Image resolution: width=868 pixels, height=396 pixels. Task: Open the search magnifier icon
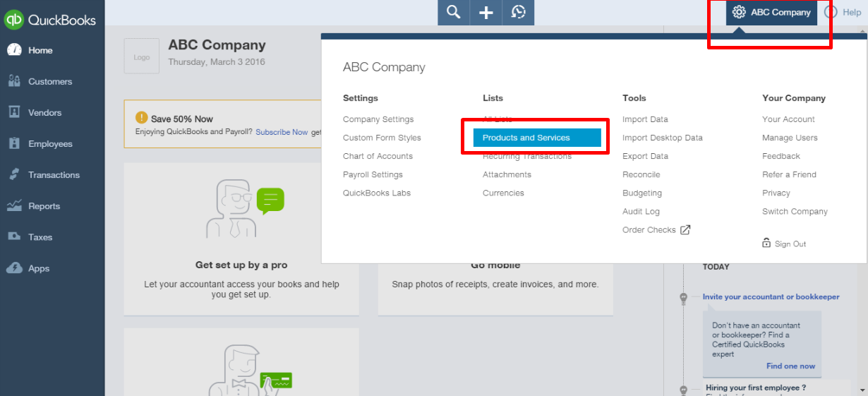pyautogui.click(x=454, y=12)
